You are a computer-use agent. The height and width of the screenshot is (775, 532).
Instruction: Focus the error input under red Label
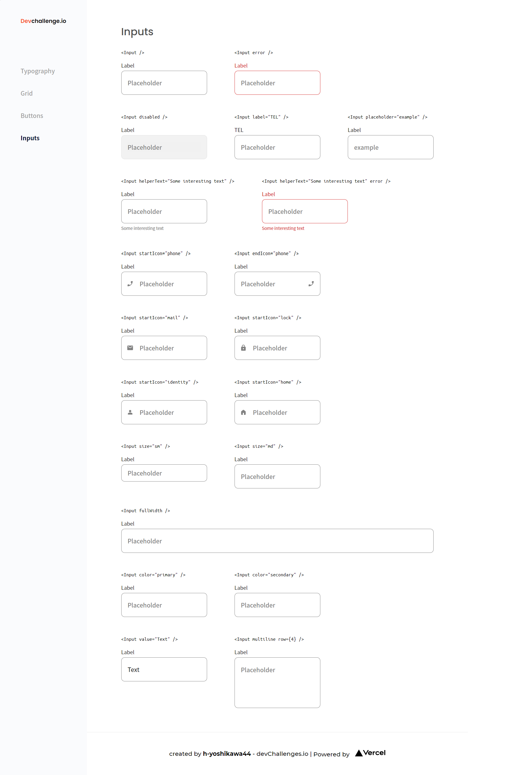point(277,83)
